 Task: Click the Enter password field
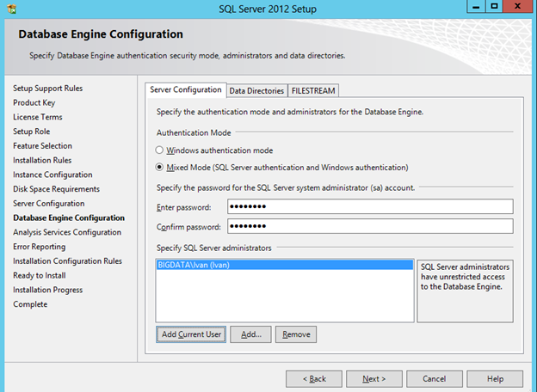(370, 207)
